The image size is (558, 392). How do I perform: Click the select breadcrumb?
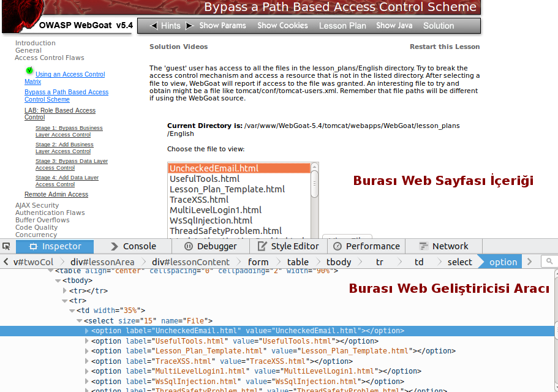tap(459, 262)
